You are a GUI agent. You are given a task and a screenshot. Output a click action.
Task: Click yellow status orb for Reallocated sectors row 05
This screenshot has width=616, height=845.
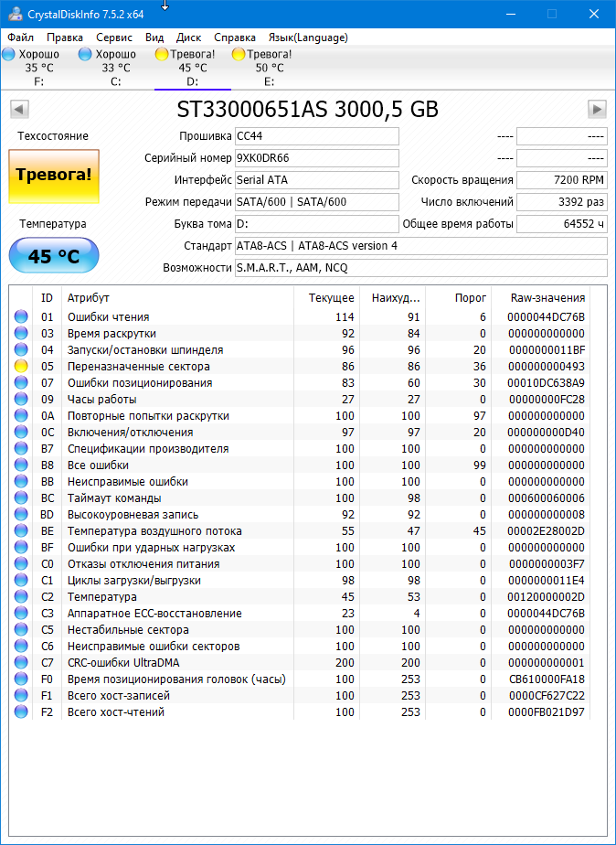click(x=21, y=367)
